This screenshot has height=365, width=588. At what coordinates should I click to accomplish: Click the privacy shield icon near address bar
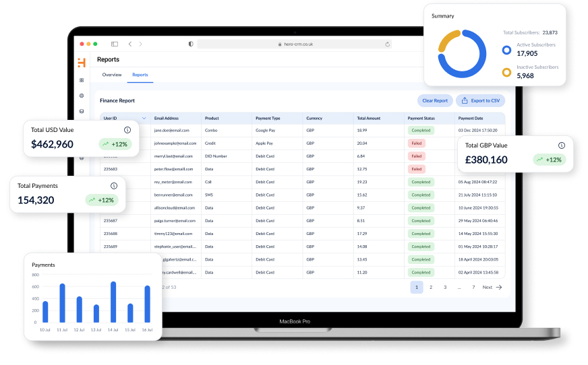pos(191,44)
